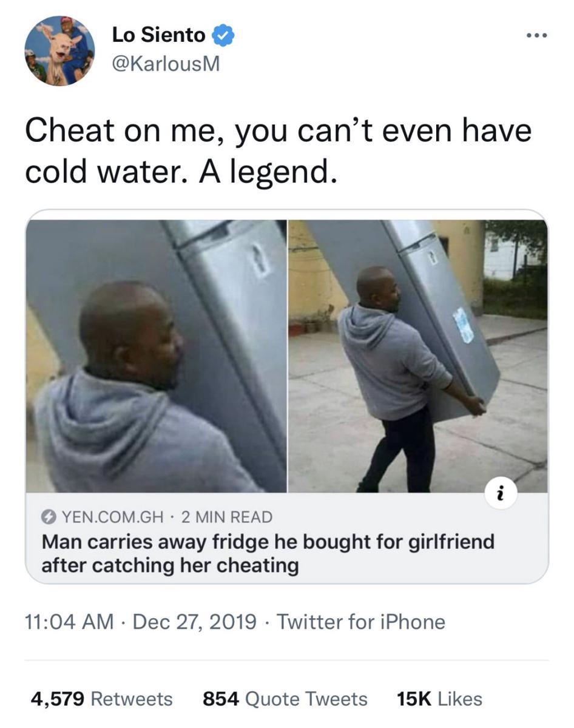This screenshot has height=728, width=574.
Task: View the 854 Quote Tweets
Action: pyautogui.click(x=285, y=699)
